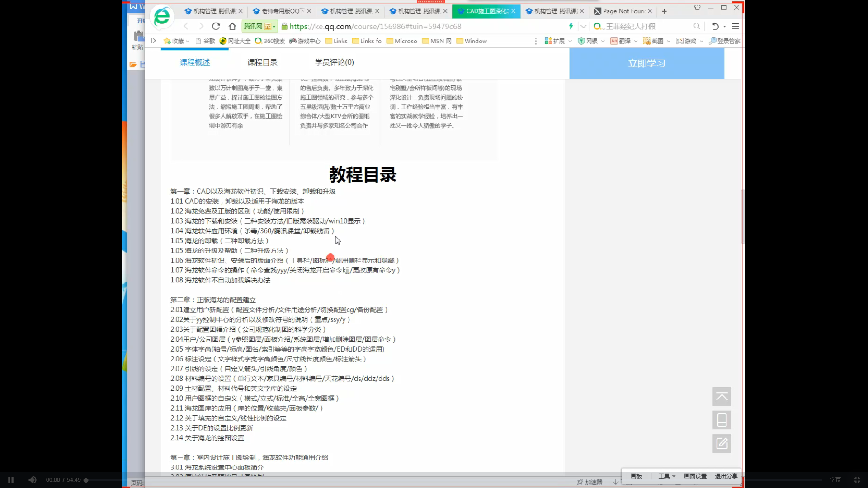
Task: Mute the video volume icon
Action: click(33, 480)
